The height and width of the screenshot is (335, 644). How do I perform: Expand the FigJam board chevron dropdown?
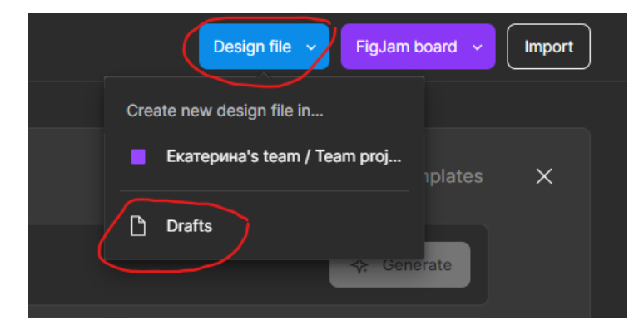click(x=478, y=47)
